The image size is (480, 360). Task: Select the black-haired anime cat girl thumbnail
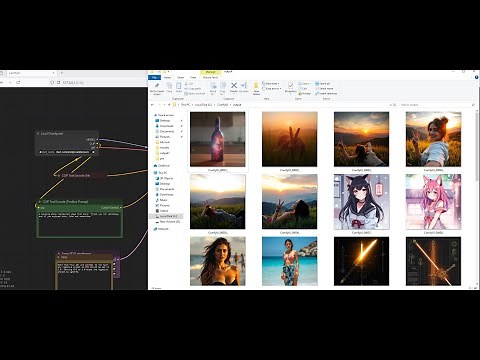(x=361, y=202)
